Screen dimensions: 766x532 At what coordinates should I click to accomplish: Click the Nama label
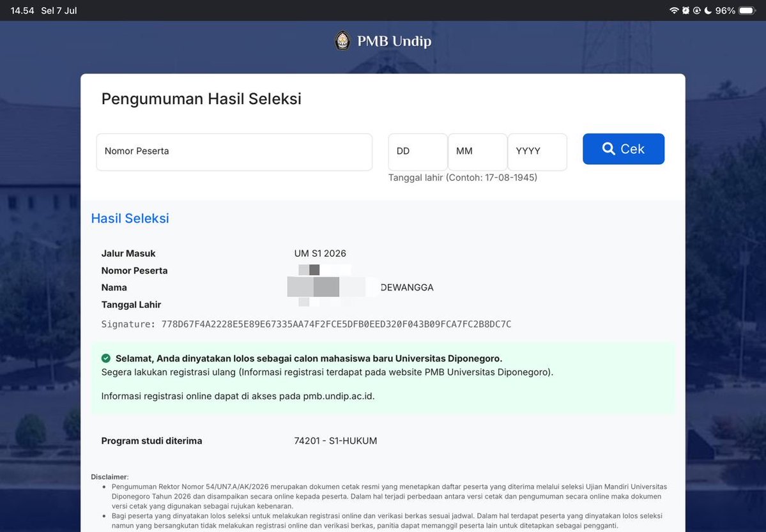(114, 288)
